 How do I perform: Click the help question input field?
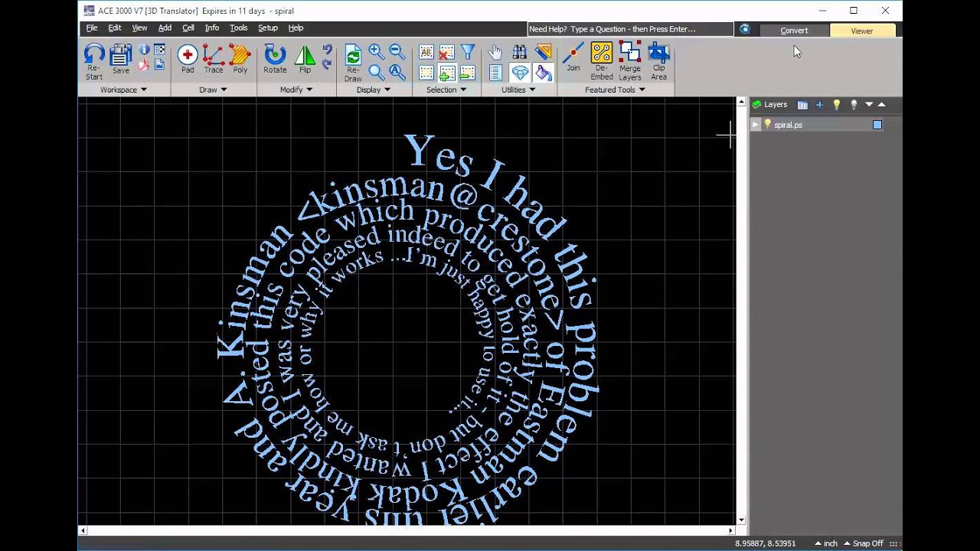coord(630,29)
